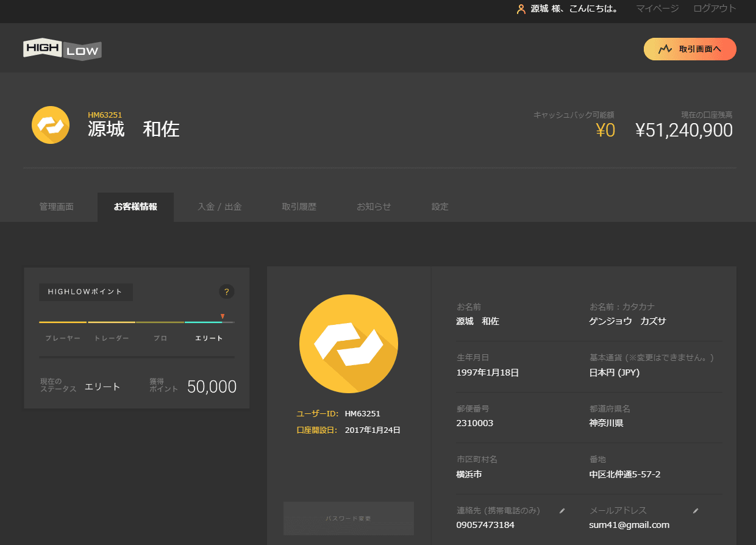This screenshot has width=756, height=545.
Task: Click the account balance ¥51,240,900
Action: click(684, 130)
